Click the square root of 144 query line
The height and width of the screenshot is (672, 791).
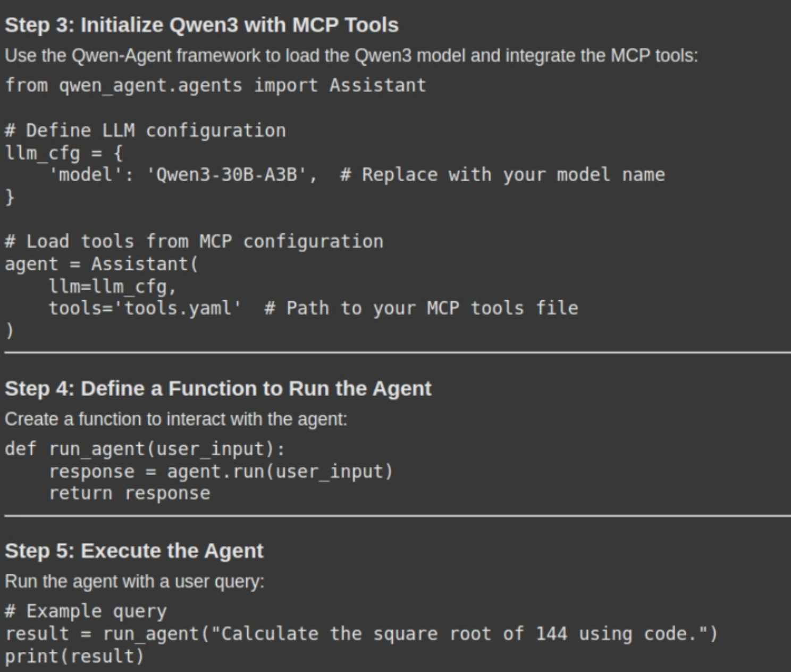(361, 634)
